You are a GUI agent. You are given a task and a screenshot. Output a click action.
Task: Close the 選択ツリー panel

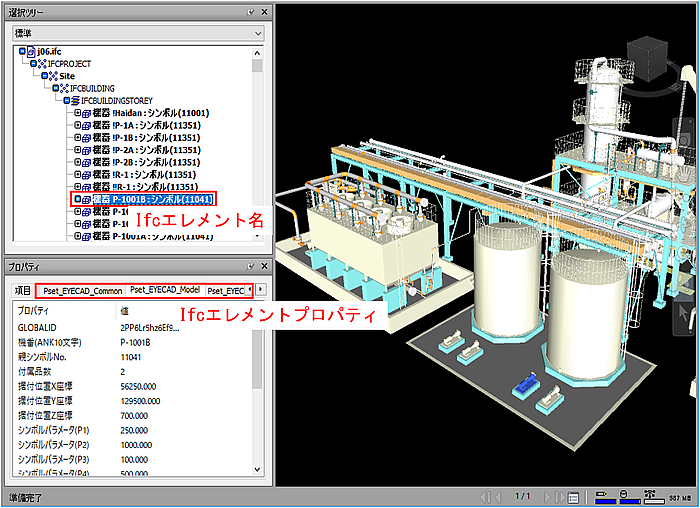click(264, 12)
